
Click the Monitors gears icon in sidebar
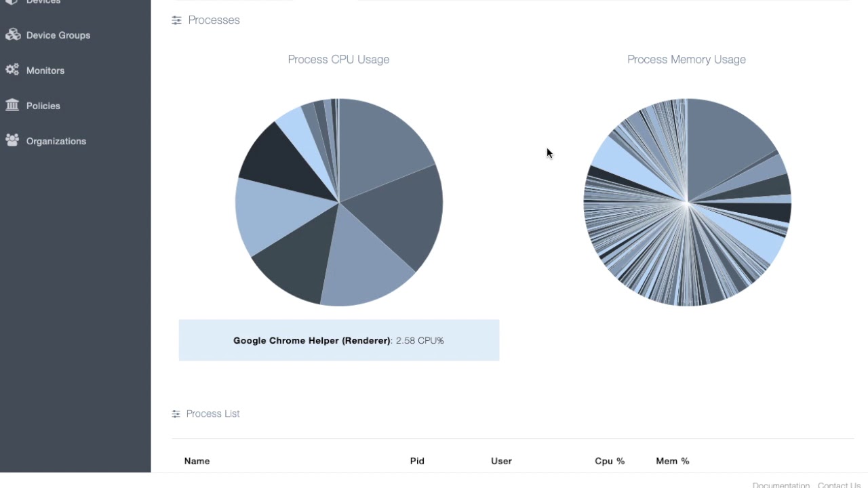pos(12,70)
